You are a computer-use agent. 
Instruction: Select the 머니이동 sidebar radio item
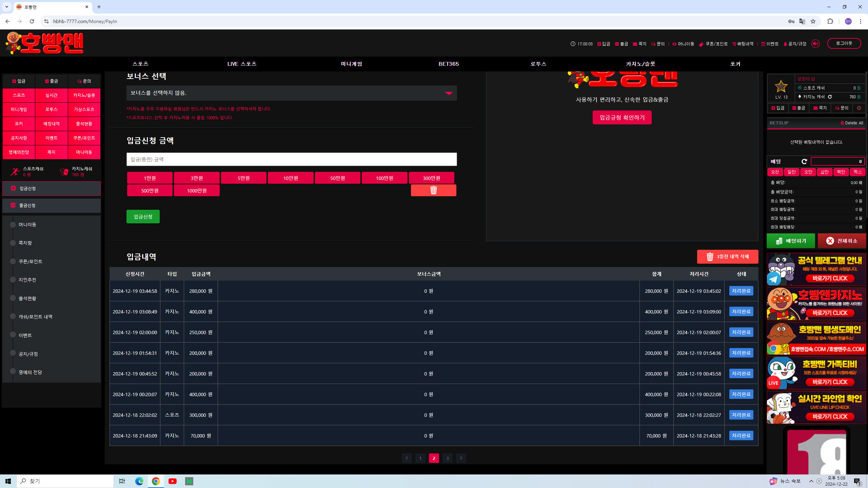[x=13, y=225]
